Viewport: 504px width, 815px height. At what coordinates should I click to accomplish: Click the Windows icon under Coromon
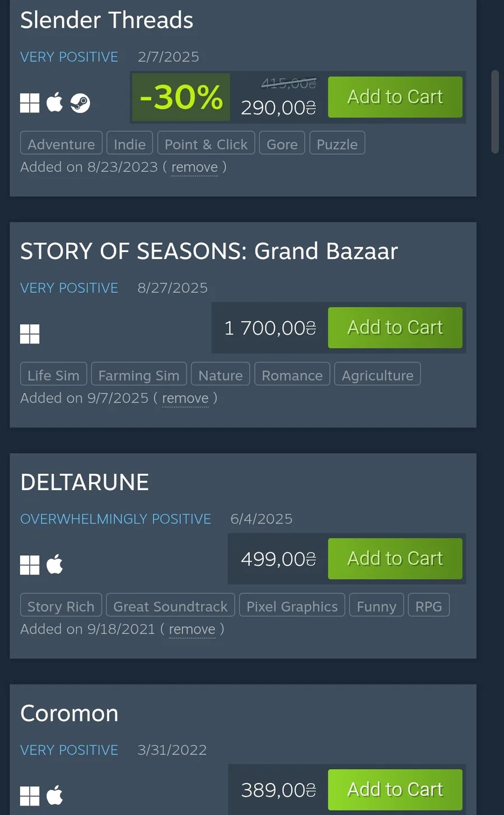pyautogui.click(x=30, y=796)
